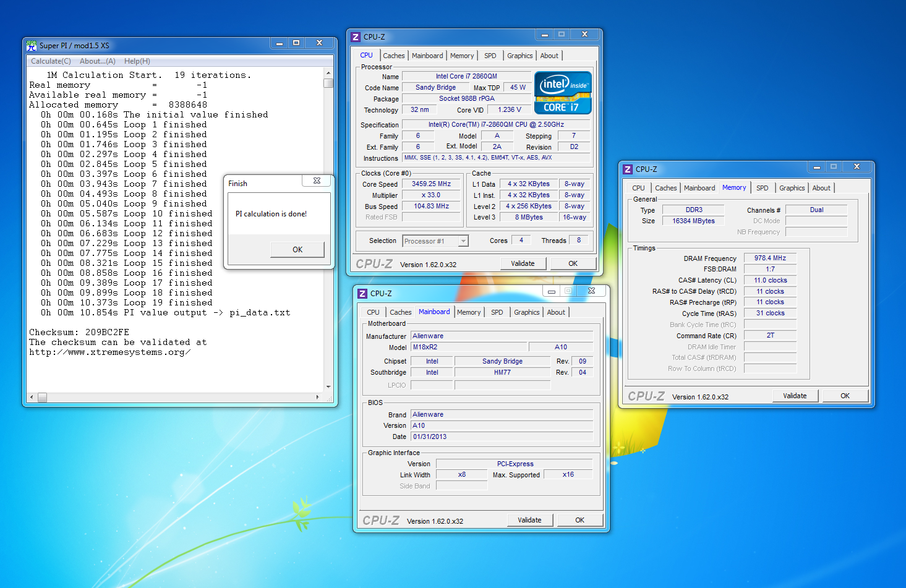Click the Command Rate value 2T
The width and height of the screenshot is (906, 588).
pyautogui.click(x=770, y=335)
